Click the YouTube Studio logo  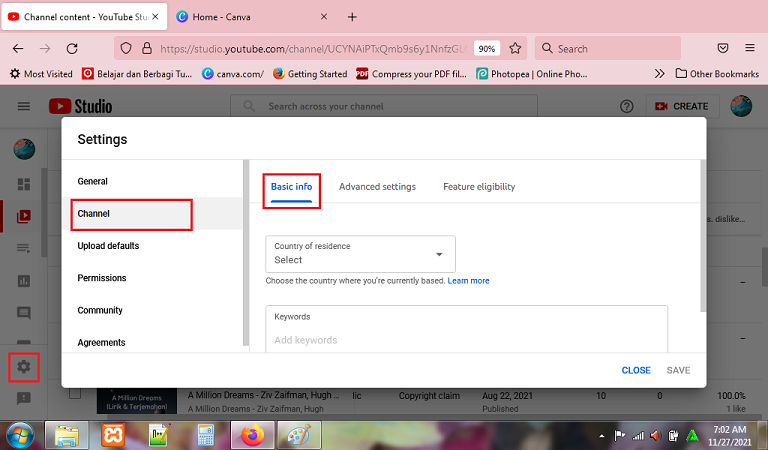pyautogui.click(x=81, y=106)
